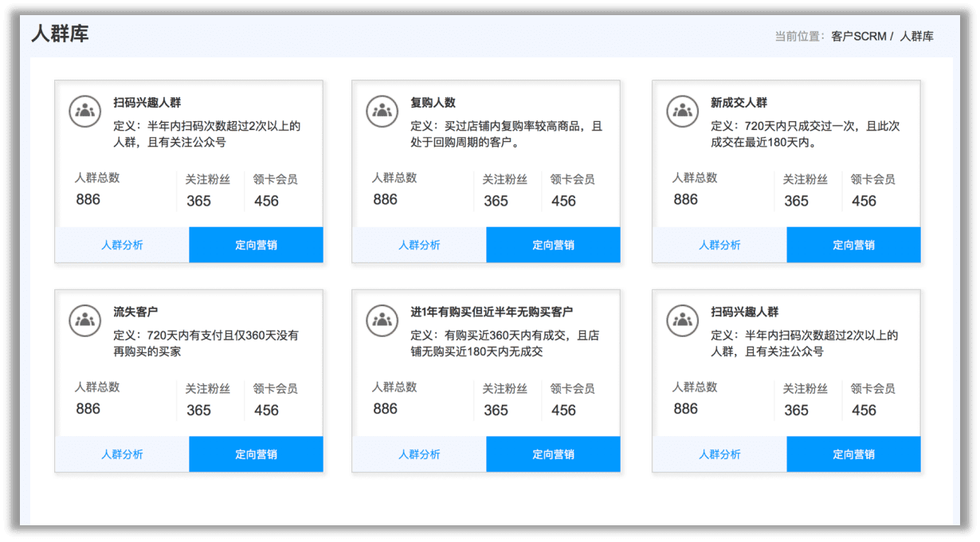Start 定向营销 for the 流失客户 card
This screenshot has height=542, width=980.
(x=256, y=454)
